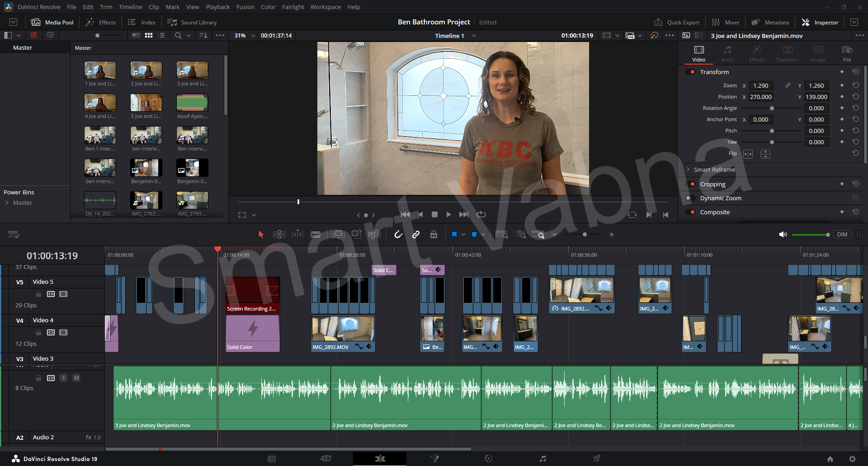This screenshot has height=466, width=868.
Task: Mute the audio track with M button
Action: point(76,378)
